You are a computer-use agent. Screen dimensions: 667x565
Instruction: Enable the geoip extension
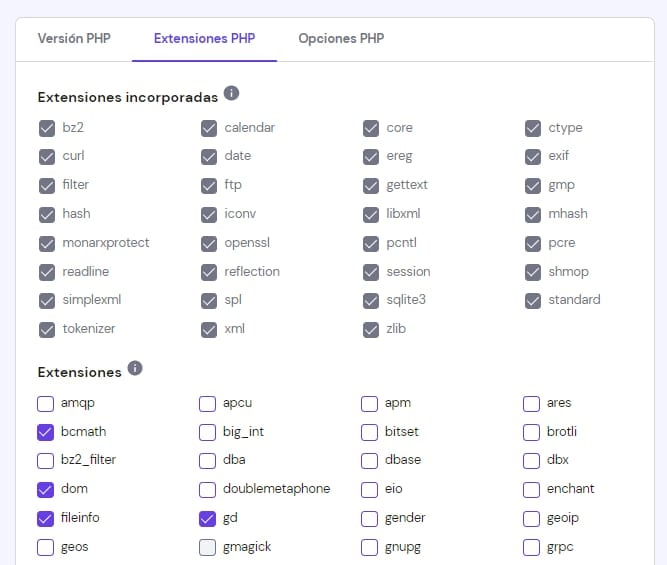pyautogui.click(x=532, y=518)
